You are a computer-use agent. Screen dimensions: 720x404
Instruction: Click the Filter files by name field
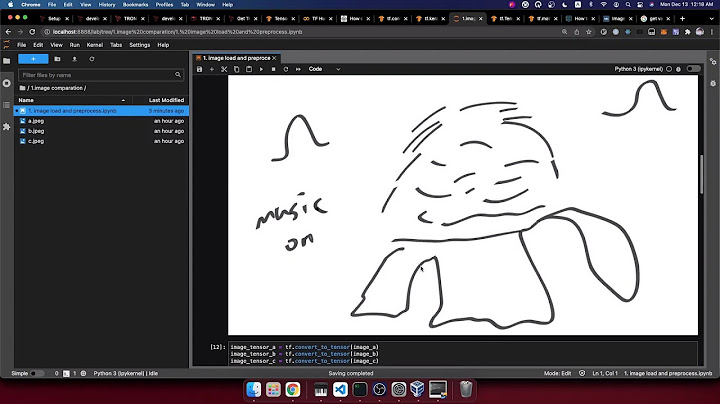(x=101, y=75)
